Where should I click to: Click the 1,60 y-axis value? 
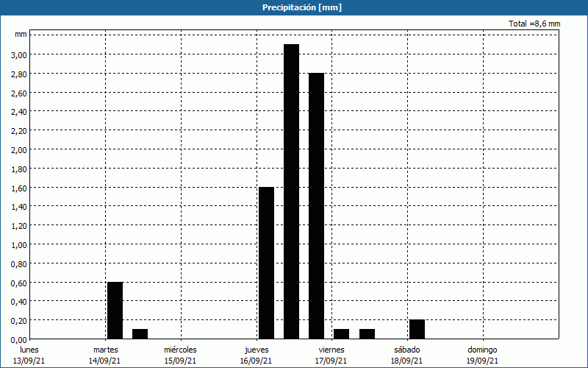pyautogui.click(x=20, y=188)
